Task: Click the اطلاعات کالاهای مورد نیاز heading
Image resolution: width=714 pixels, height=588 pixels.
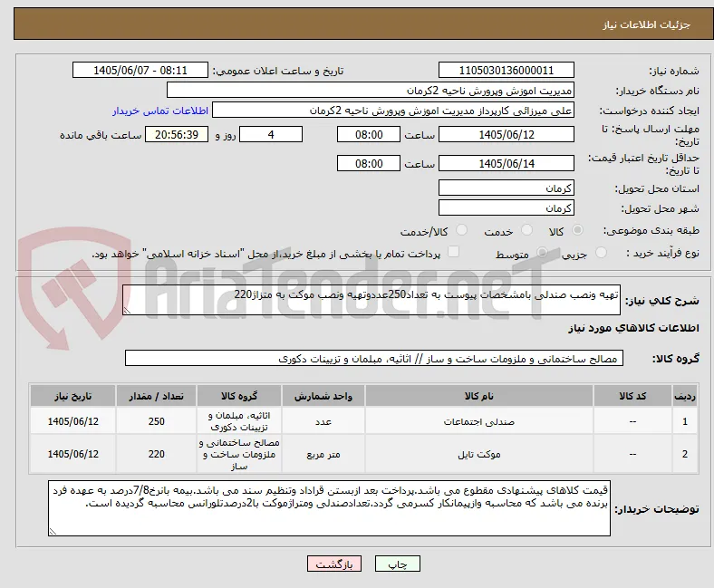Action: tap(633, 328)
